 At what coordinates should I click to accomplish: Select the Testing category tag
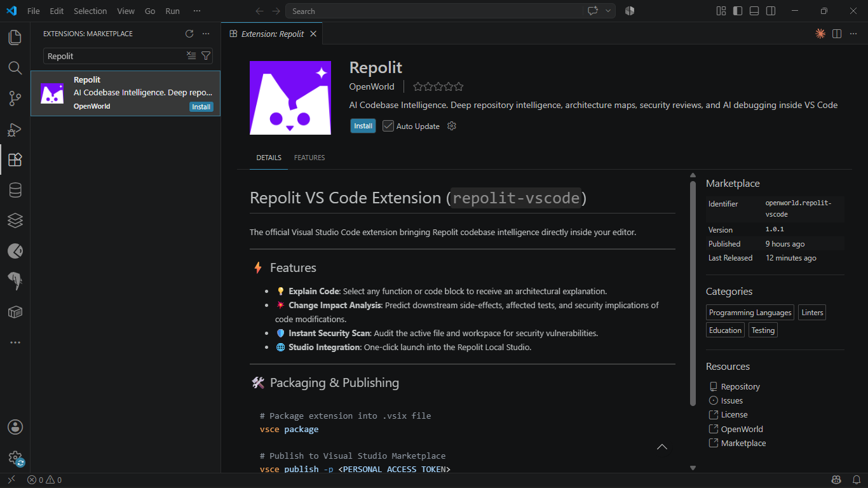[x=763, y=330]
